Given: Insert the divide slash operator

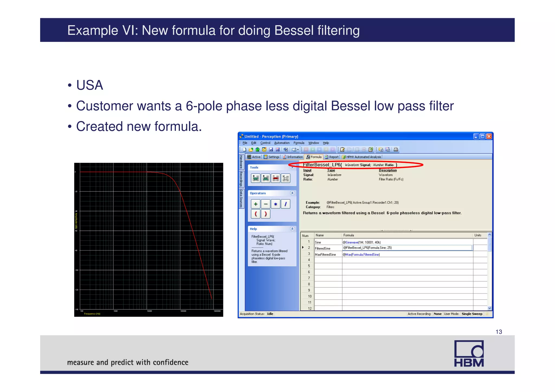Looking at the screenshot, I should point(286,204).
